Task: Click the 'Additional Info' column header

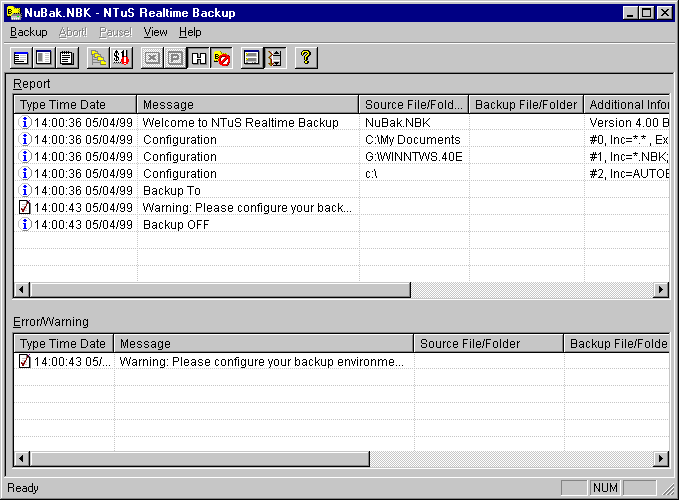Action: [x=627, y=105]
